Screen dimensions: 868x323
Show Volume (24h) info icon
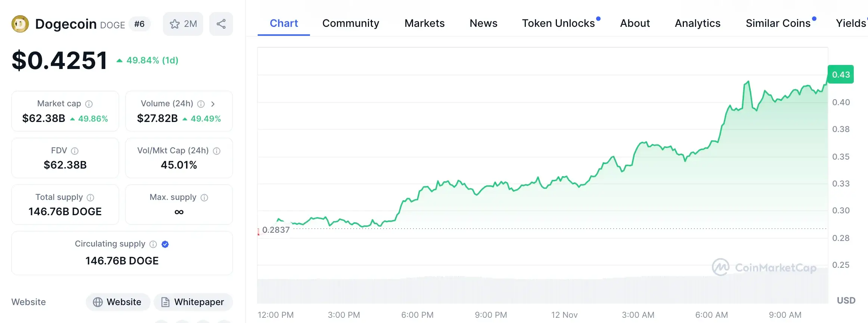[x=201, y=104]
